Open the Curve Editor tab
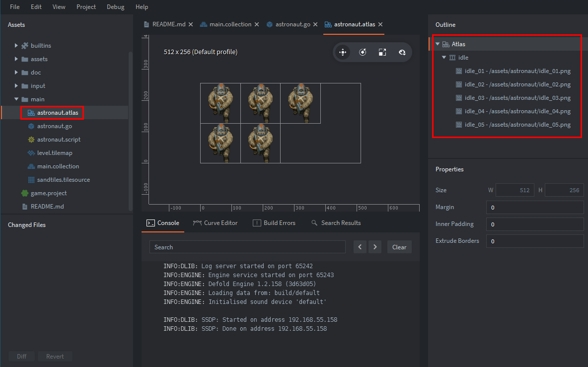The width and height of the screenshot is (588, 367). [215, 223]
